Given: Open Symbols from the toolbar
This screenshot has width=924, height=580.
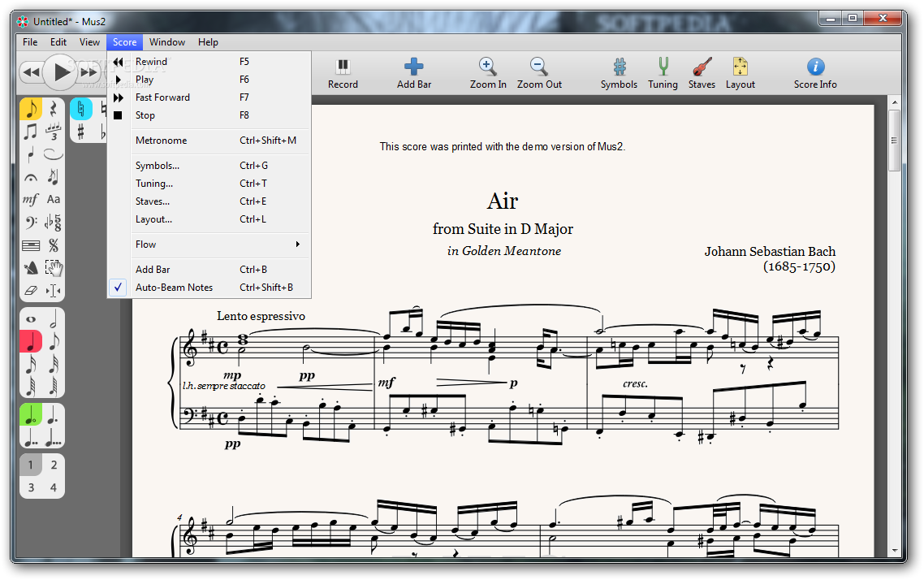Looking at the screenshot, I should coord(619,74).
